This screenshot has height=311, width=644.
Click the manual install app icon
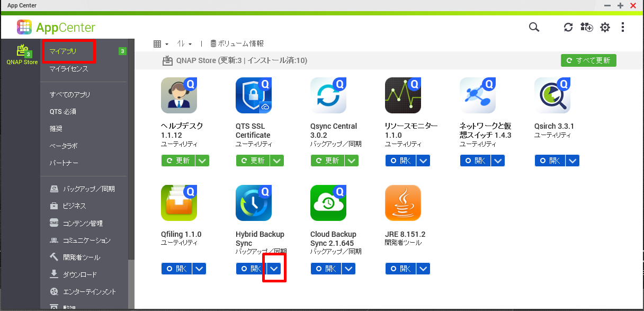tap(586, 27)
